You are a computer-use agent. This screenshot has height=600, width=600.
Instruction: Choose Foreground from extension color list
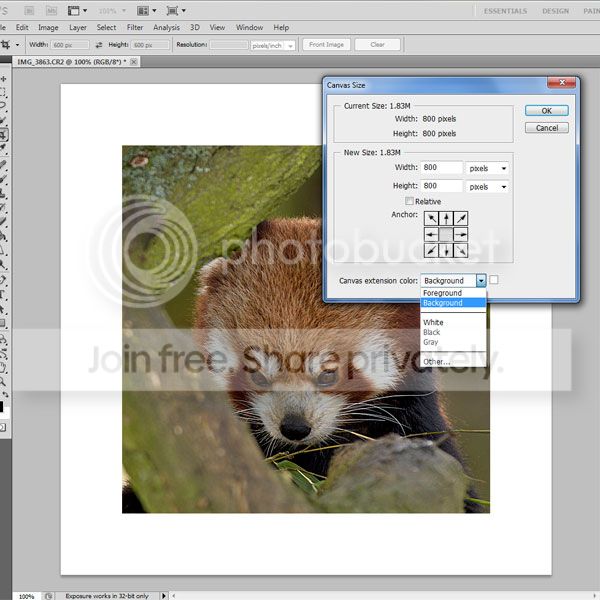[x=443, y=293]
